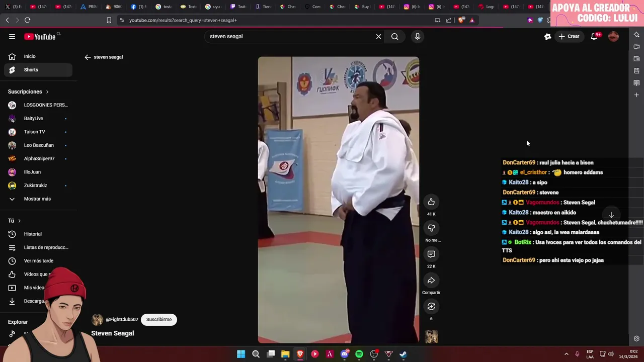Open sound thumbnail below remix
644x362 pixels.
point(431,336)
